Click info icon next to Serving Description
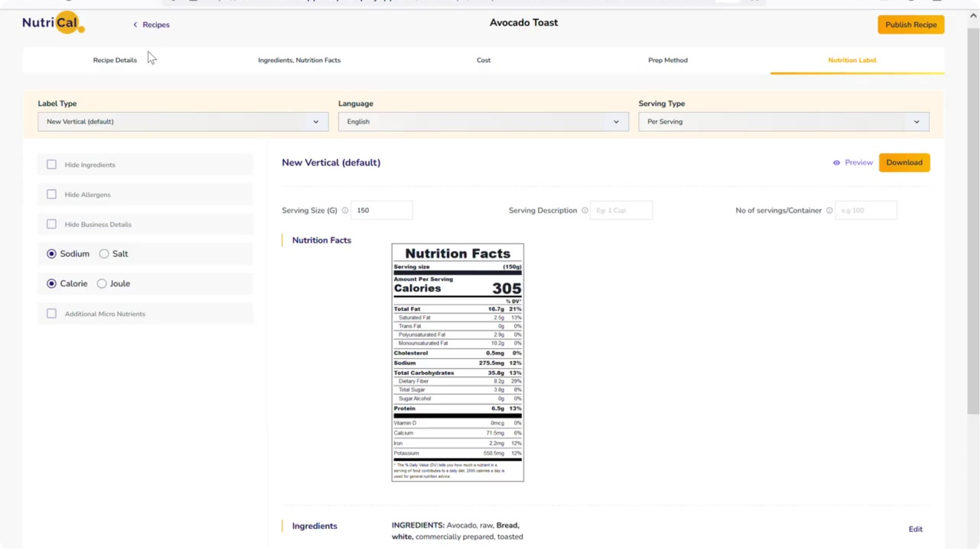 [x=584, y=211]
